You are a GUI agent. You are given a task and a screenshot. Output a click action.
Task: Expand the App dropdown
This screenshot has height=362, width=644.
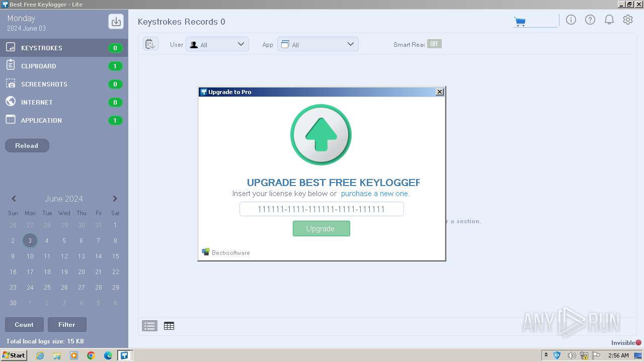(318, 44)
